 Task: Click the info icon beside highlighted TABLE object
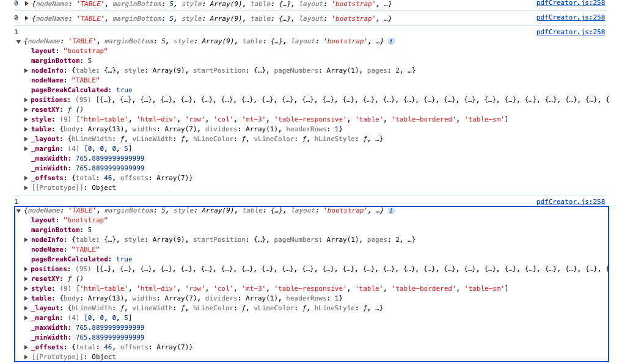click(391, 211)
